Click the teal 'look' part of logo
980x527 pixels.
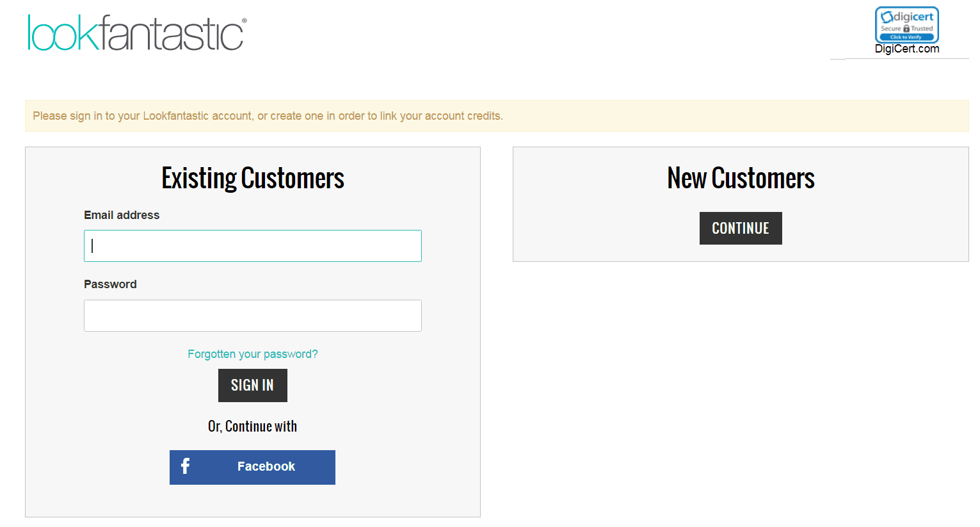coord(63,33)
